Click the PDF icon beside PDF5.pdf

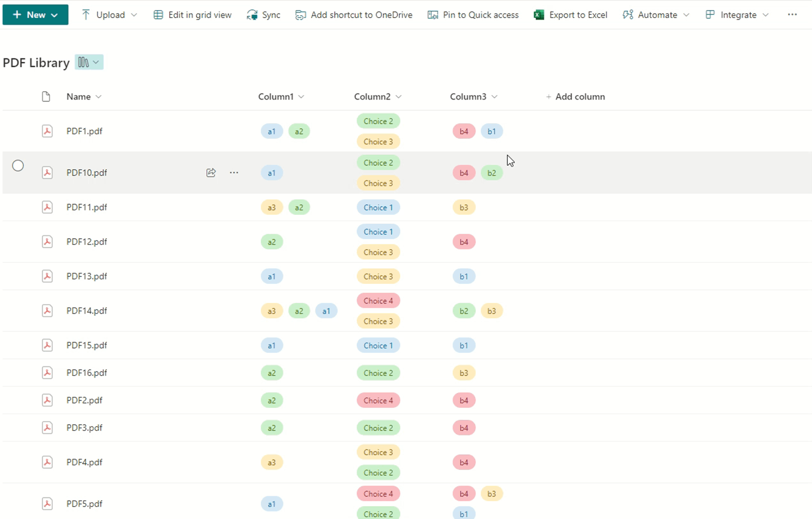click(x=47, y=503)
